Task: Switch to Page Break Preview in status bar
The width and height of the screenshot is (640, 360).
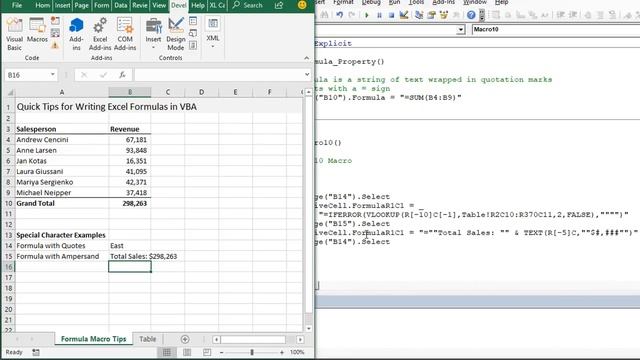Action: [207, 352]
